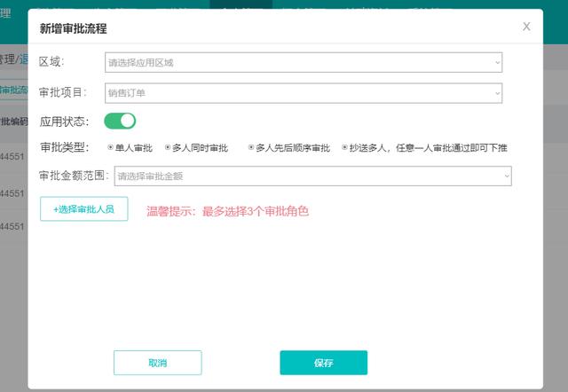568x392 pixels.
Task: Save the approval flow with 保存
Action: [x=323, y=363]
